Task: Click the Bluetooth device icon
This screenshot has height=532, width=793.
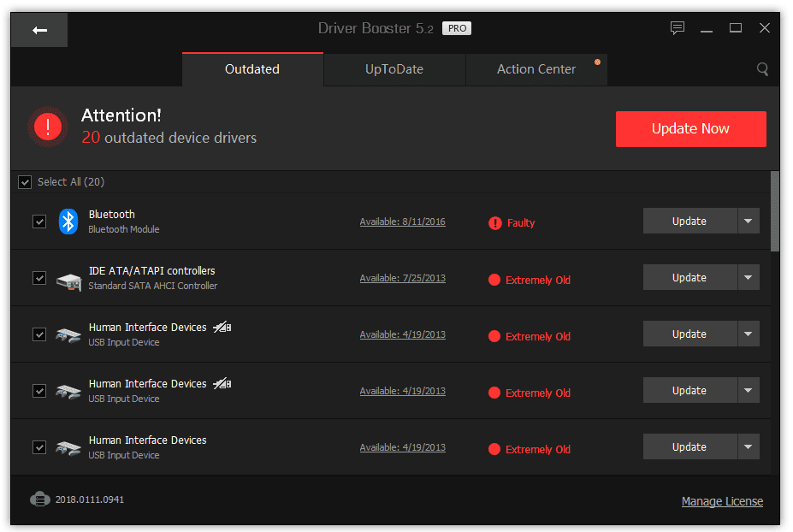Action: click(68, 222)
